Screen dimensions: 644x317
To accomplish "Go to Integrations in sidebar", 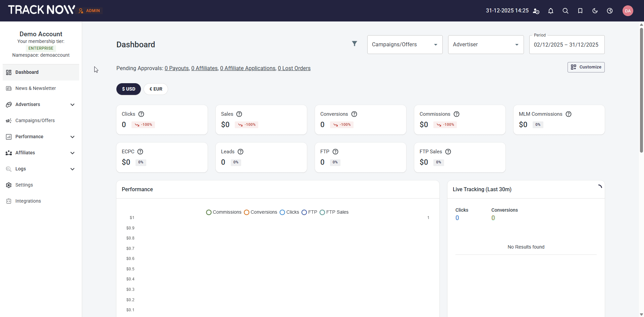I will 28,201.
